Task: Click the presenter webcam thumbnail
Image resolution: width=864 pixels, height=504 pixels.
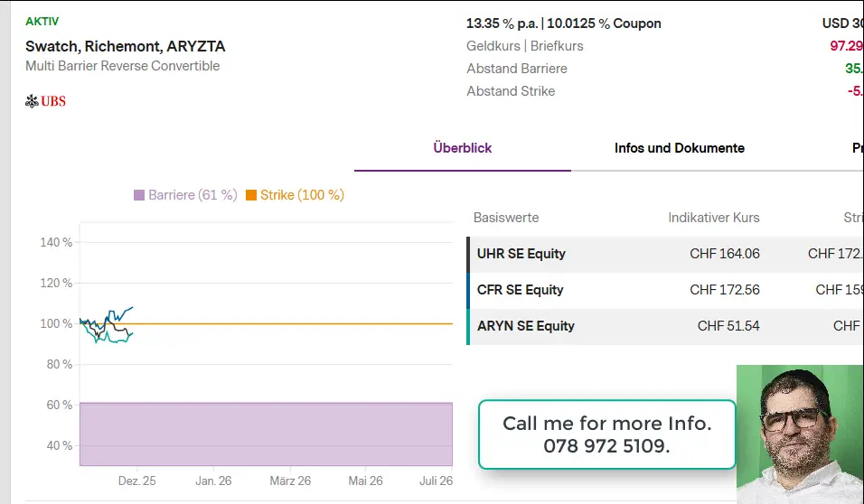Action: [800, 434]
